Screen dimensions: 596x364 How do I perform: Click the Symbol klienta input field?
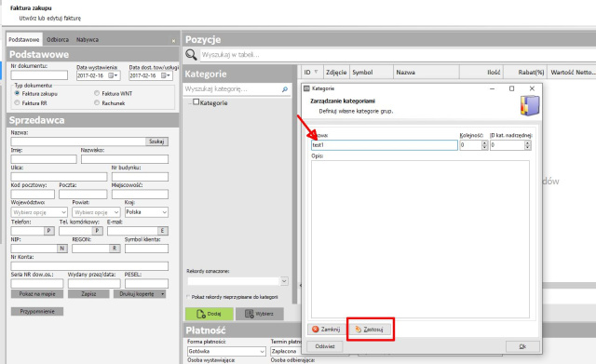(146, 249)
